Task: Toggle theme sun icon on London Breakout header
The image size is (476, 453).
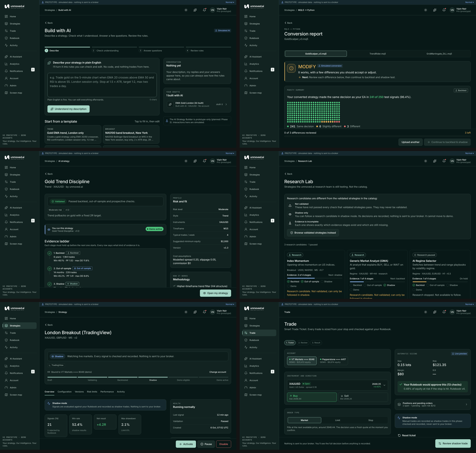Action: [x=186, y=312]
